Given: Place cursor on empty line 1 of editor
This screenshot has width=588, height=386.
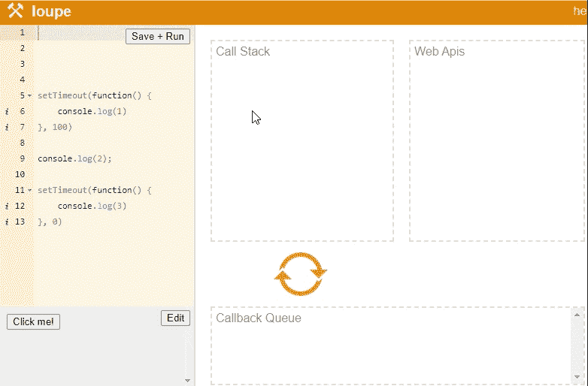Looking at the screenshot, I should (75, 32).
